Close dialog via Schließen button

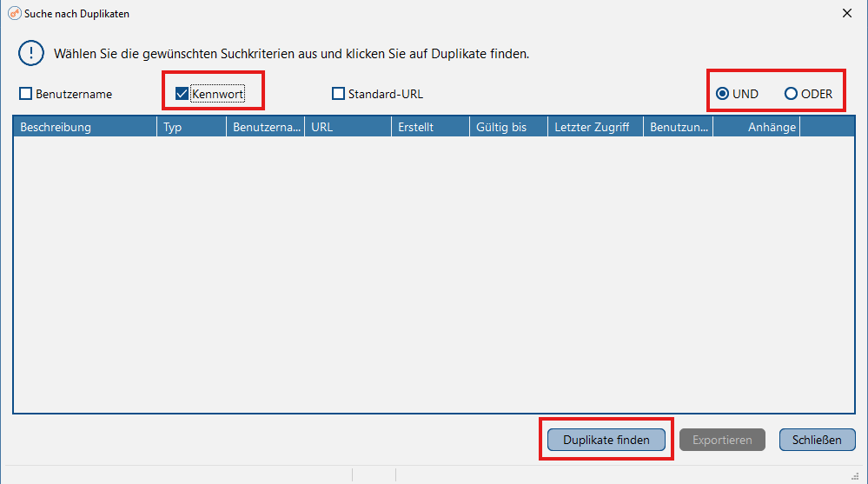click(x=817, y=440)
